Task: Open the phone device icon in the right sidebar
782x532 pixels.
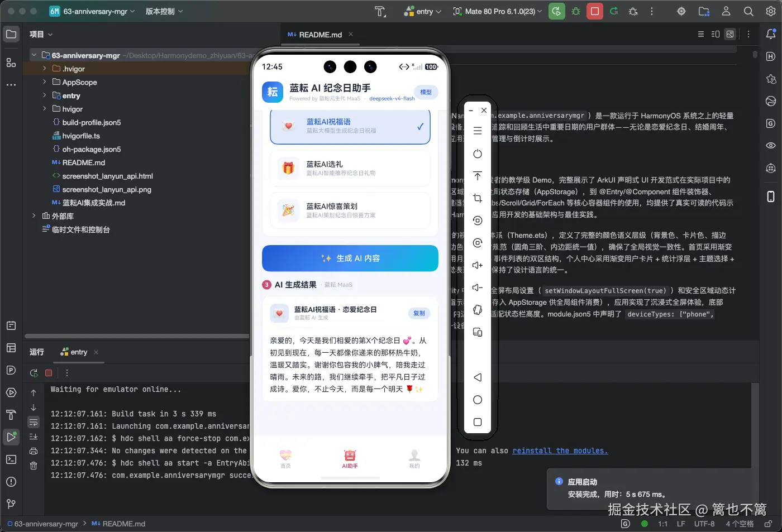Action: 771,196
